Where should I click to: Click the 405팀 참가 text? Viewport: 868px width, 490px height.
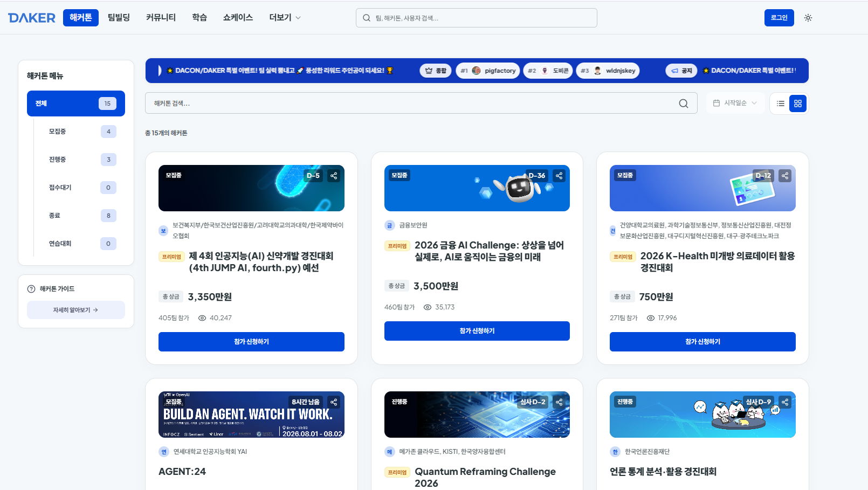174,318
